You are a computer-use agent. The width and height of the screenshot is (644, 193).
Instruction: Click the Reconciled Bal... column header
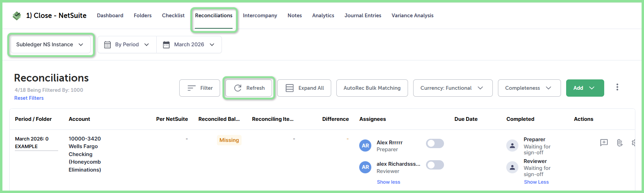pyautogui.click(x=219, y=119)
